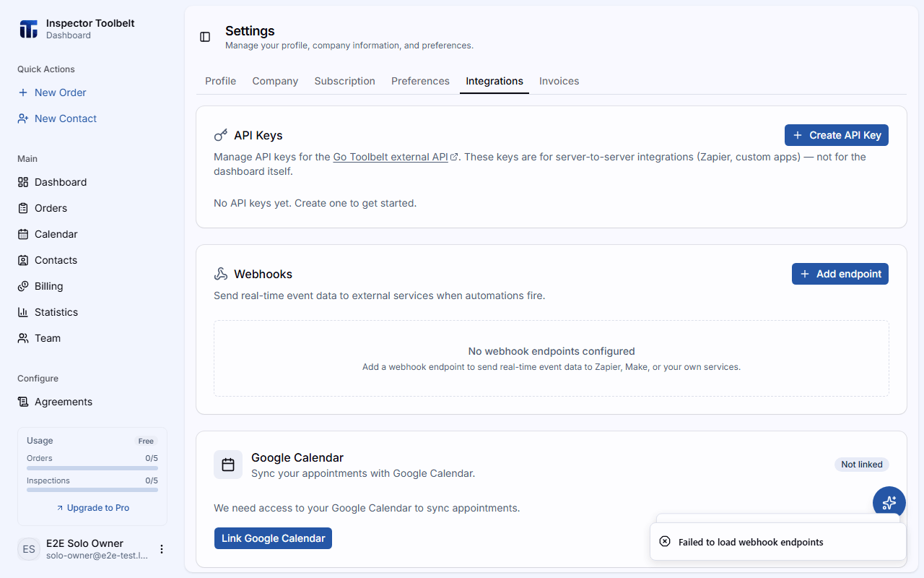924x578 pixels.
Task: Click the webhook icon beside Webhooks heading
Action: tap(221, 274)
